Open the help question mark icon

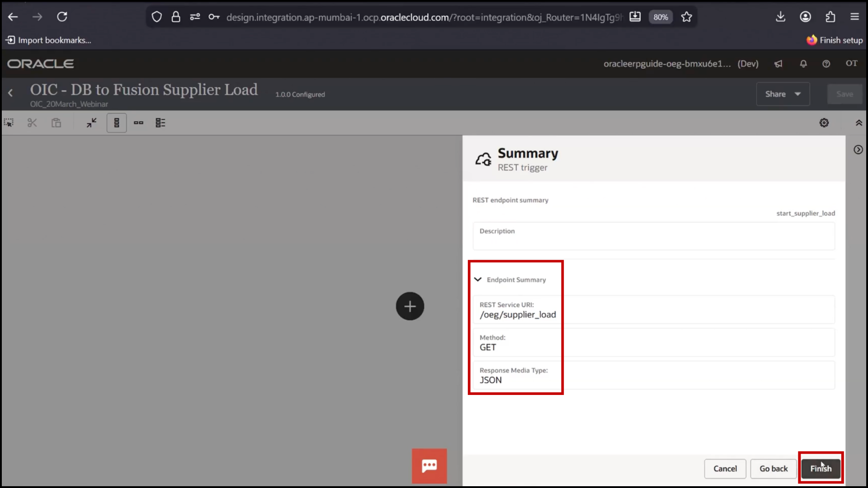point(826,64)
